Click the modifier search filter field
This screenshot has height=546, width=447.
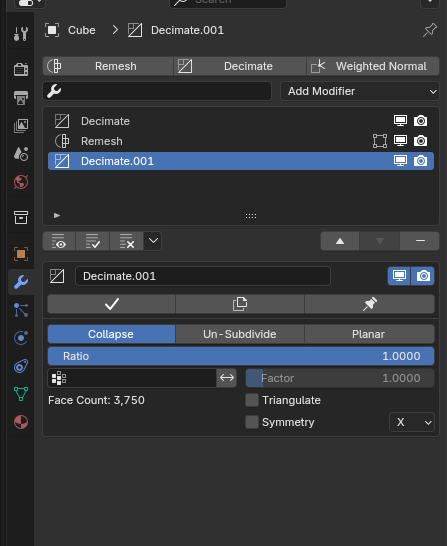(157, 91)
